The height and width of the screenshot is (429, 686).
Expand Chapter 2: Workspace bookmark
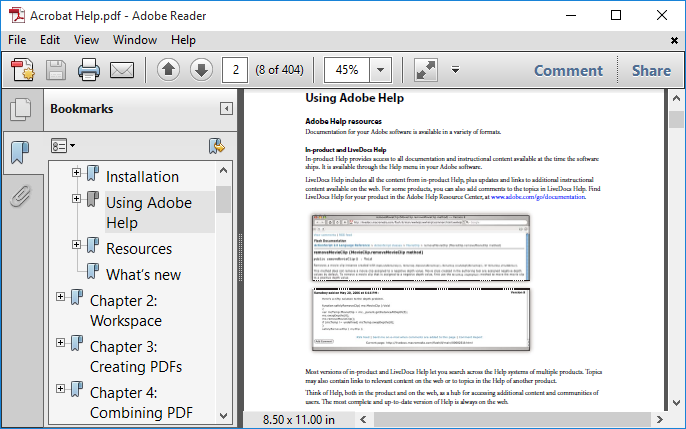click(x=60, y=296)
